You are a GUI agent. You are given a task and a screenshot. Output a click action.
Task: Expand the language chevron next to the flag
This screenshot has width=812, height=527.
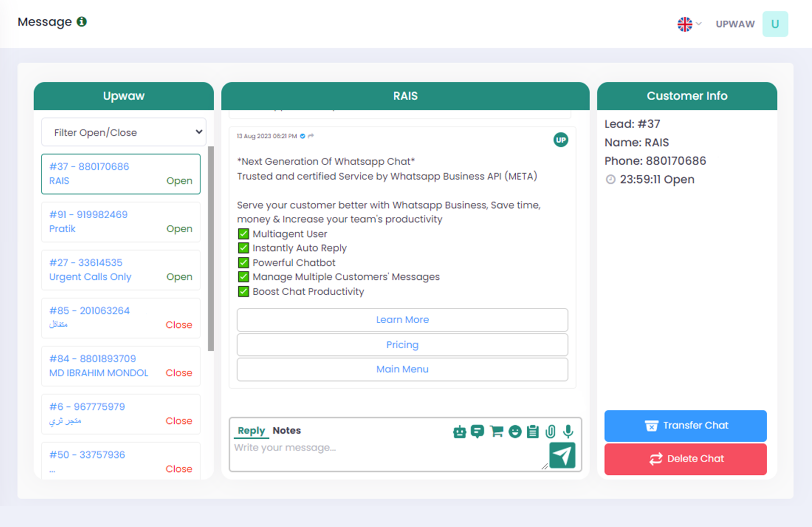699,24
